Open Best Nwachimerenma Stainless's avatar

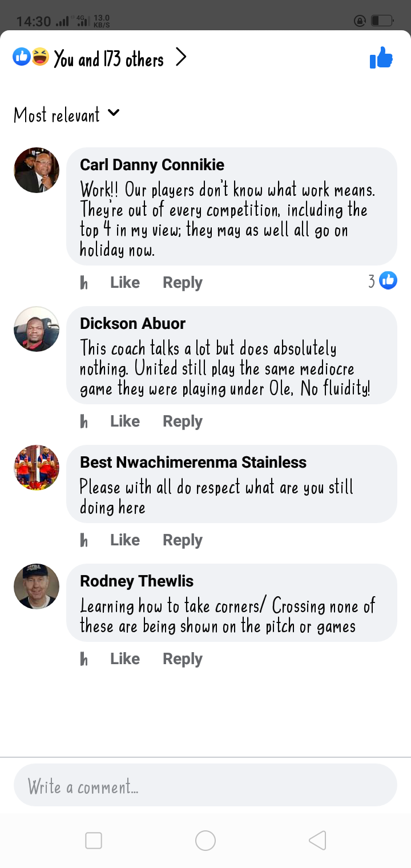[x=37, y=468]
